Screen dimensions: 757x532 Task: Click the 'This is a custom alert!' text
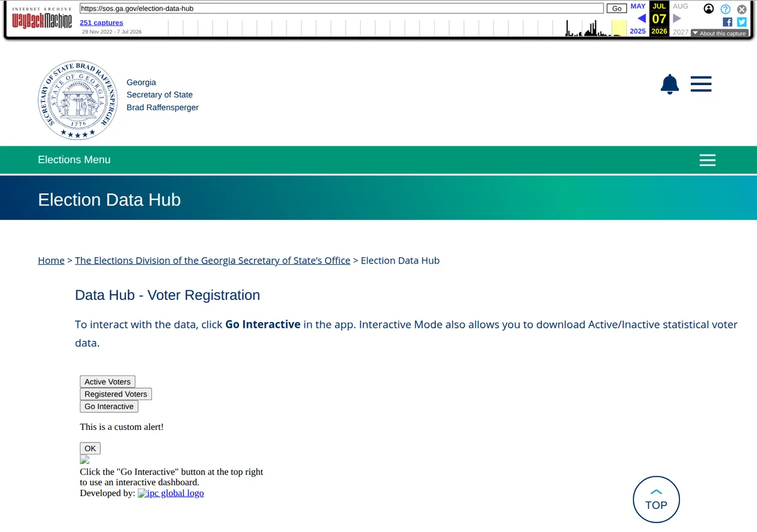click(122, 427)
